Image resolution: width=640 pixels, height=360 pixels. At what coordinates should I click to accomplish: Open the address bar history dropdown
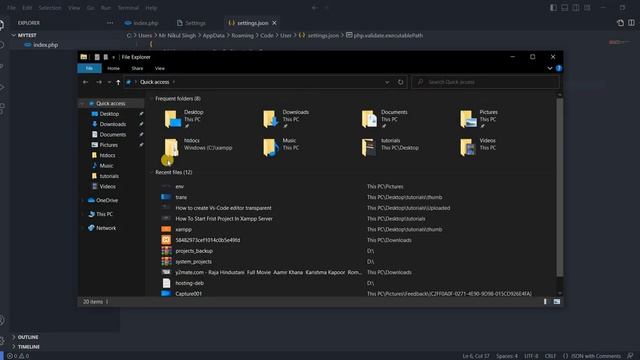tap(387, 82)
